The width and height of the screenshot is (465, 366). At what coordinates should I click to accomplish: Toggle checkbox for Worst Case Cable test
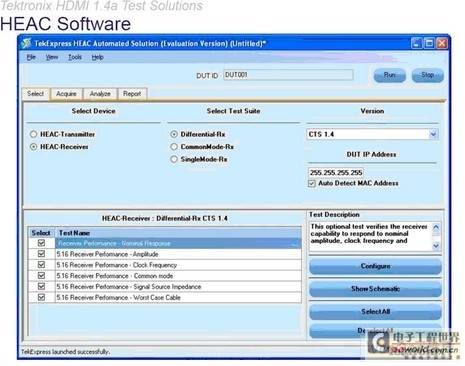[x=41, y=297]
